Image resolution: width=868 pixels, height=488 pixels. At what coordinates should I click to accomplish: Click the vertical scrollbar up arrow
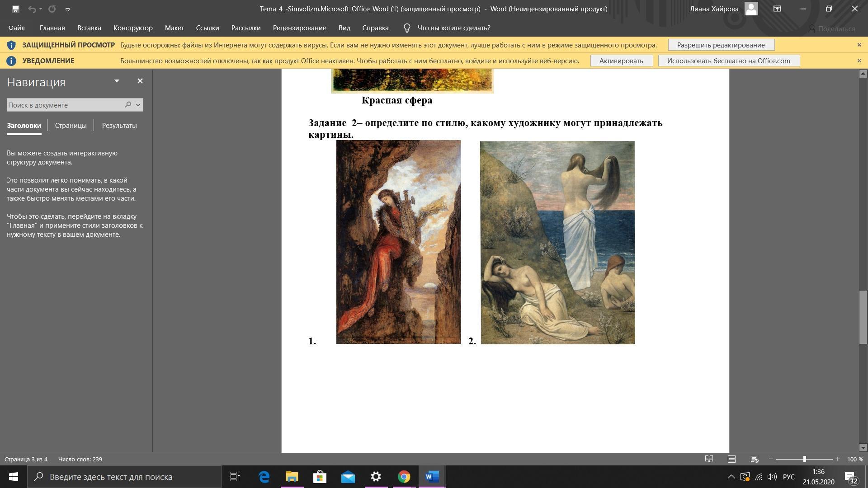(x=863, y=73)
